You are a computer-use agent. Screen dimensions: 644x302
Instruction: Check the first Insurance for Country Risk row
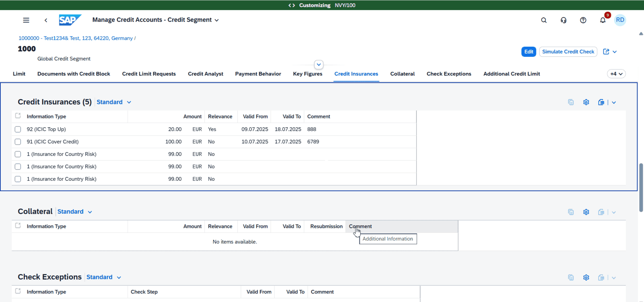[18, 154]
